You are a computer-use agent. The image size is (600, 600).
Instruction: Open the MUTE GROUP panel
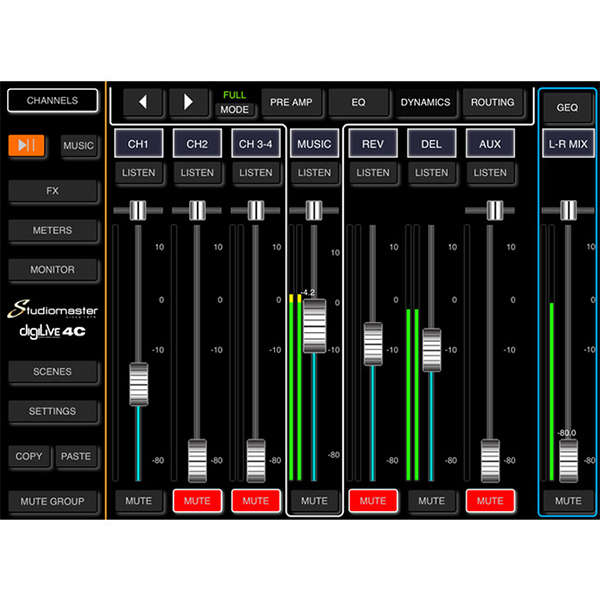coord(52,501)
